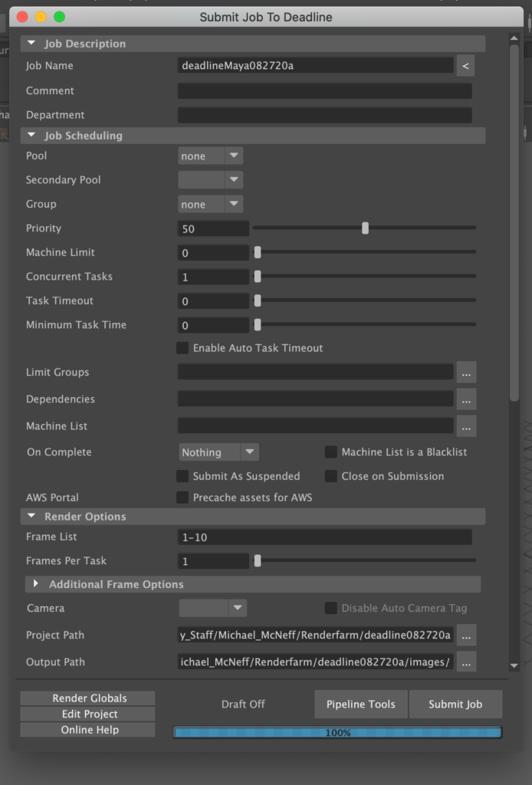Screen dimensions: 532x785
Task: Open the Secondary Pool dropdown
Action: point(211,179)
